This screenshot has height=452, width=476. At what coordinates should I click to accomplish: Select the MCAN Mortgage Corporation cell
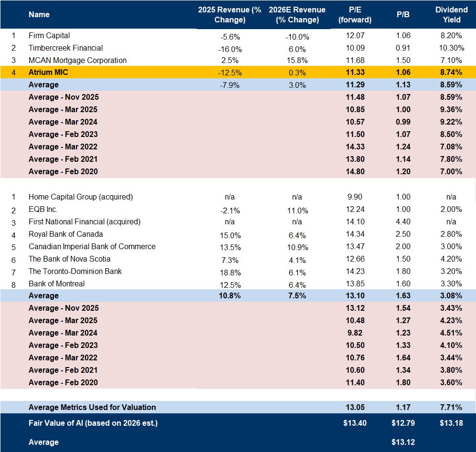77,60
